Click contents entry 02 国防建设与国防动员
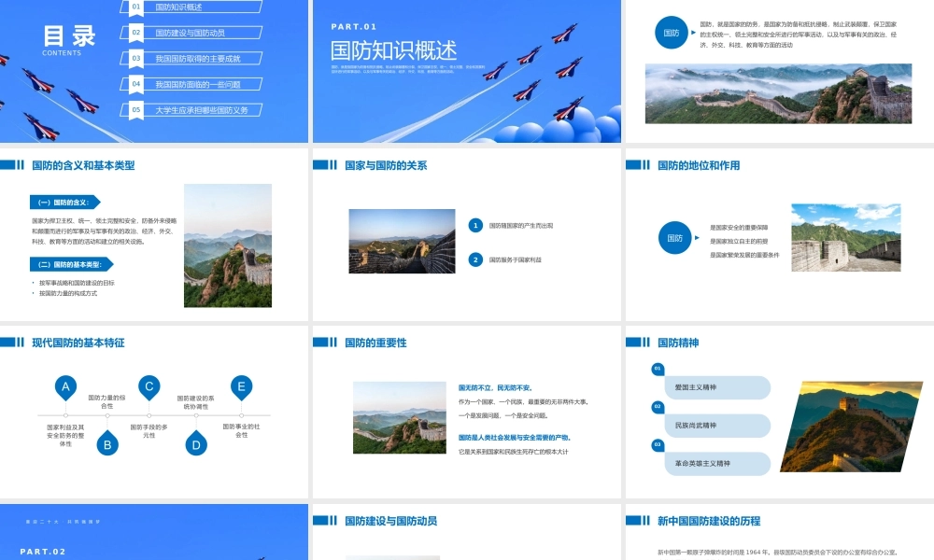Screen dimensions: 934x560 191,33
